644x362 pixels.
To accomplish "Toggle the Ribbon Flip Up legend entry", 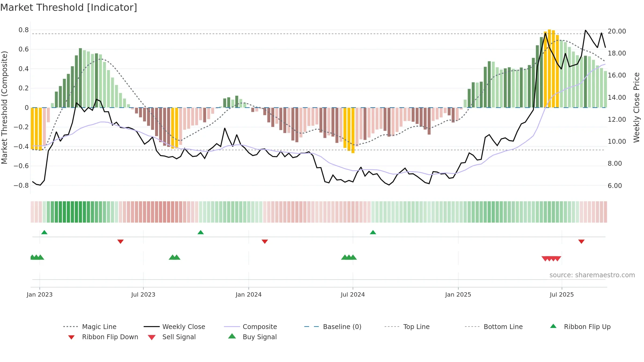I will click(580, 327).
